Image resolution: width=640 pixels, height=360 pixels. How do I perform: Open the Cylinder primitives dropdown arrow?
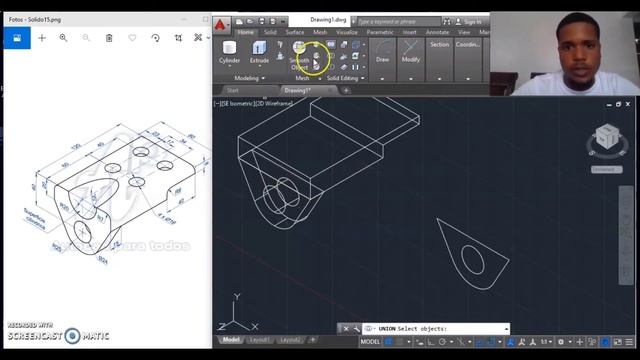[x=229, y=66]
